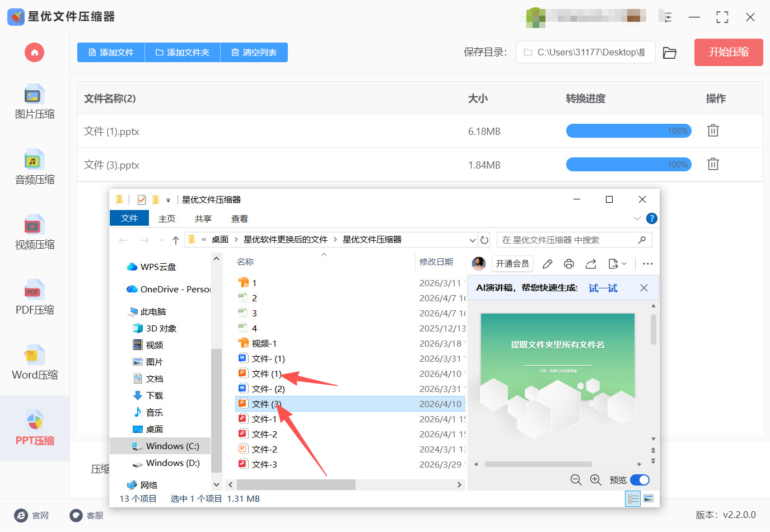Select 网络 in the navigation pane
Image resolution: width=770 pixels, height=532 pixels.
click(142, 486)
